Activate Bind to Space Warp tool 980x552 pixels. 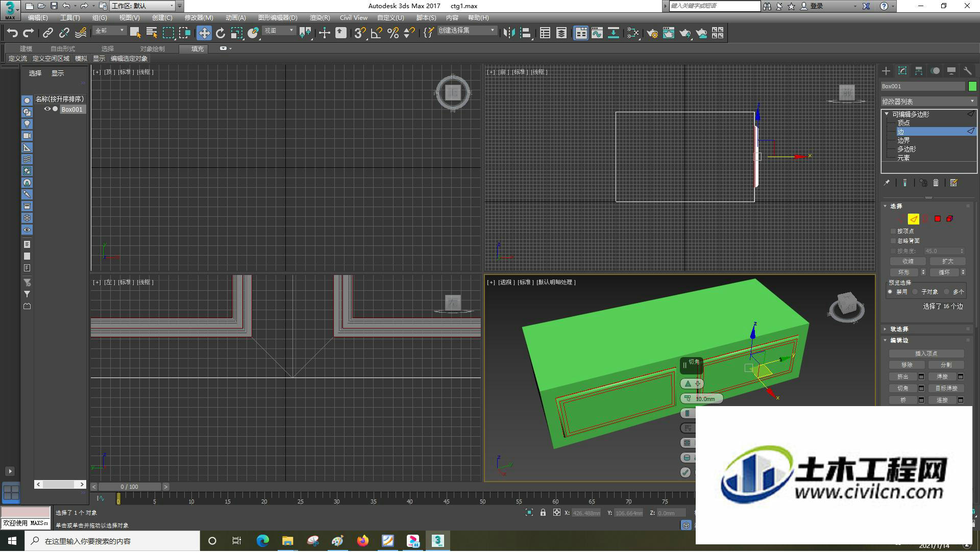[x=81, y=33]
